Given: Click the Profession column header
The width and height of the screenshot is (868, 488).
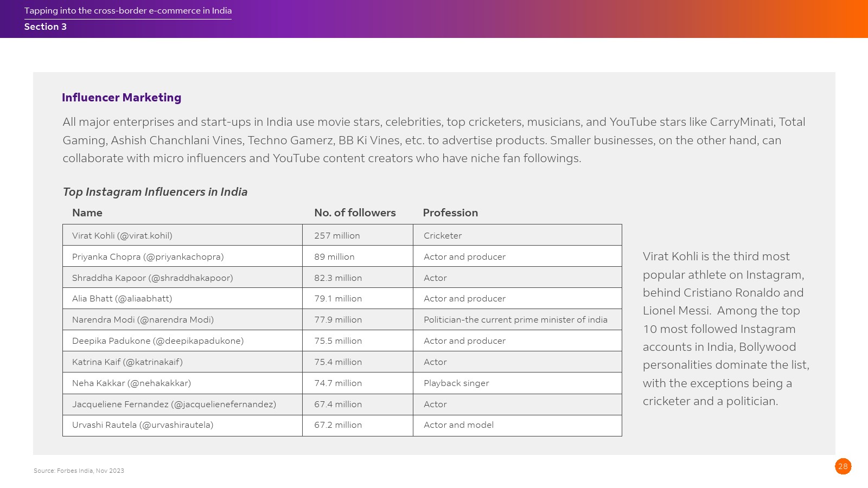Looking at the screenshot, I should tap(450, 213).
